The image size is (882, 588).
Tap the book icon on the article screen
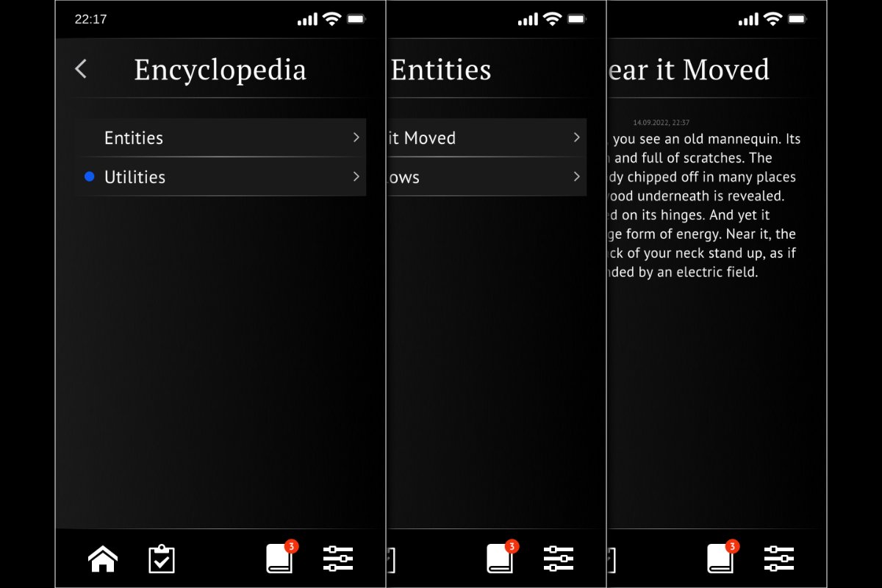point(720,559)
